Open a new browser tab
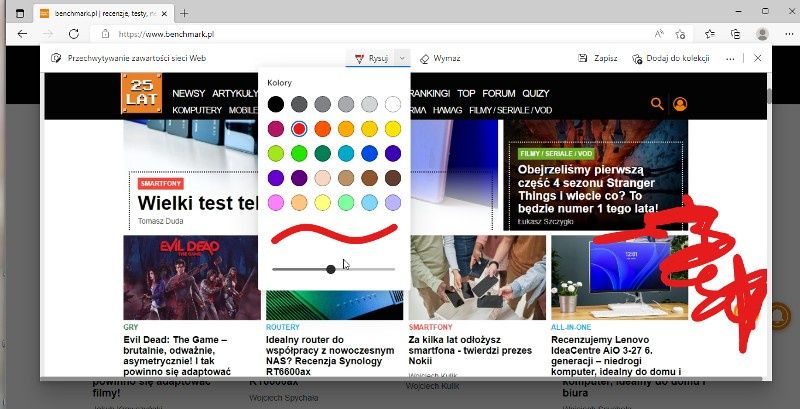 184,14
